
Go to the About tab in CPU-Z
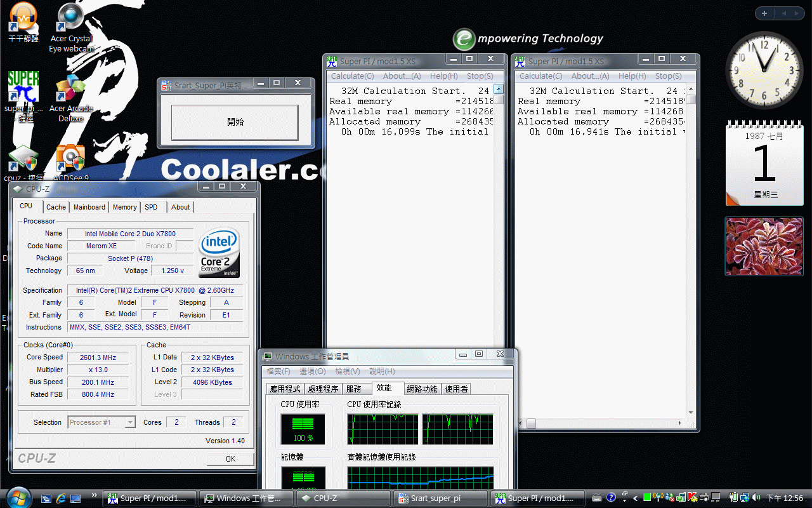181,207
